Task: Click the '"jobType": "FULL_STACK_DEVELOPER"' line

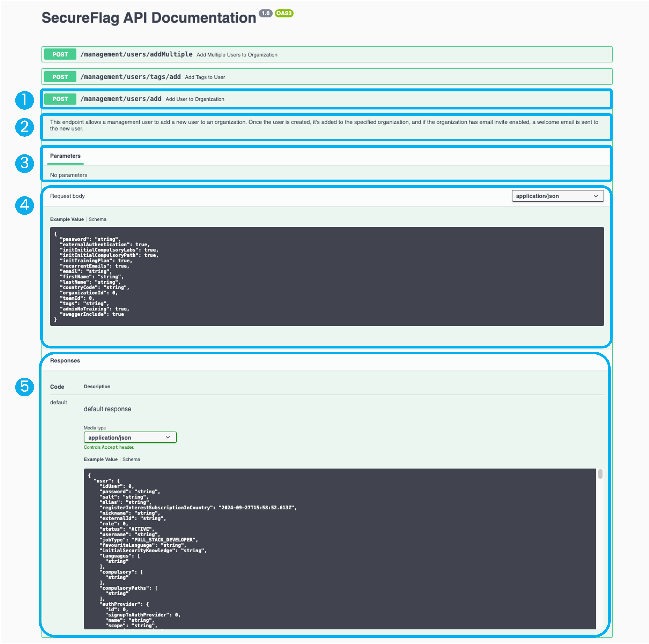Action: (x=148, y=540)
